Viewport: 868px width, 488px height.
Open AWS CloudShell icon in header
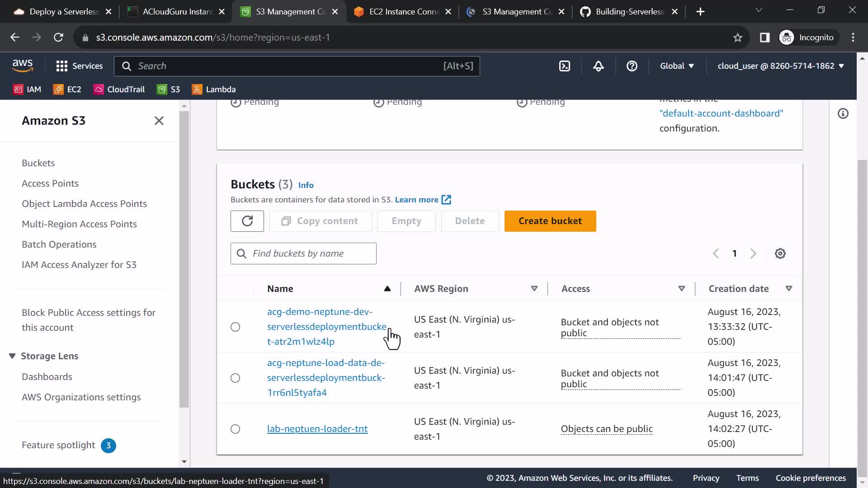[565, 66]
